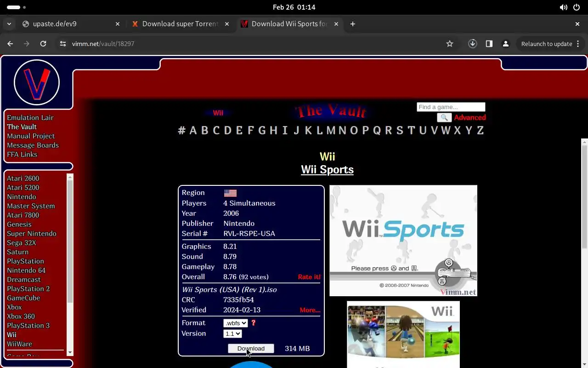Open the system power icon
This screenshot has width=588, height=368.
tap(577, 7)
